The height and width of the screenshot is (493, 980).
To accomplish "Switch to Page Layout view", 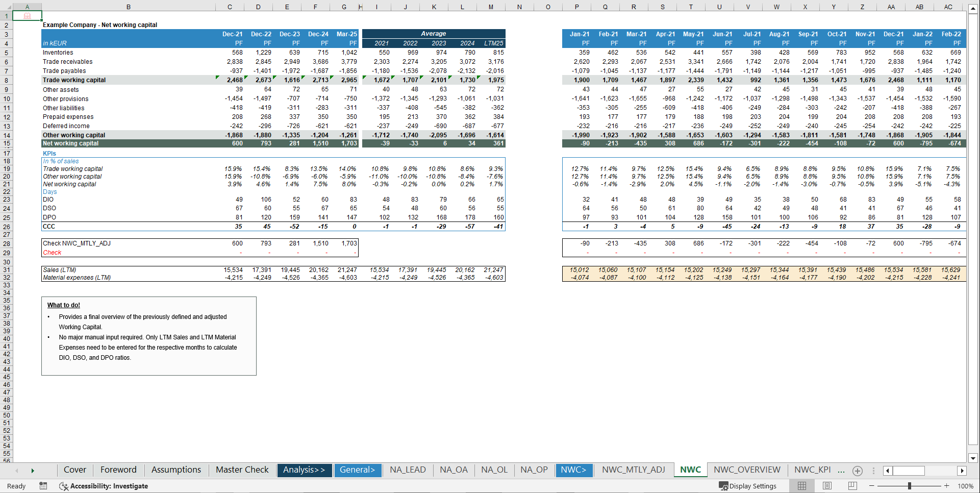I will pos(827,486).
